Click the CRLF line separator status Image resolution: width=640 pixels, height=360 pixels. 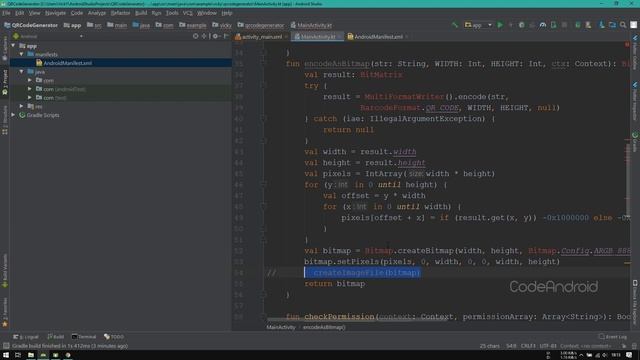pos(528,346)
